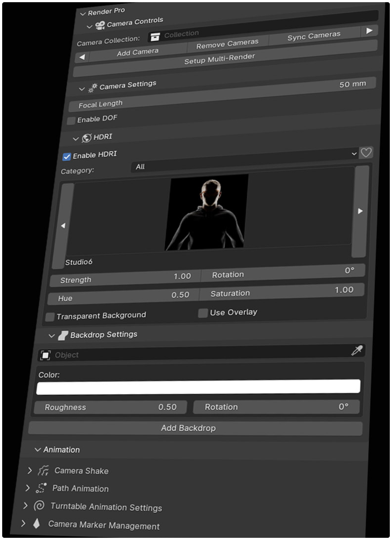Collapse the Camera Settings section
392x540 pixels.
click(x=82, y=89)
